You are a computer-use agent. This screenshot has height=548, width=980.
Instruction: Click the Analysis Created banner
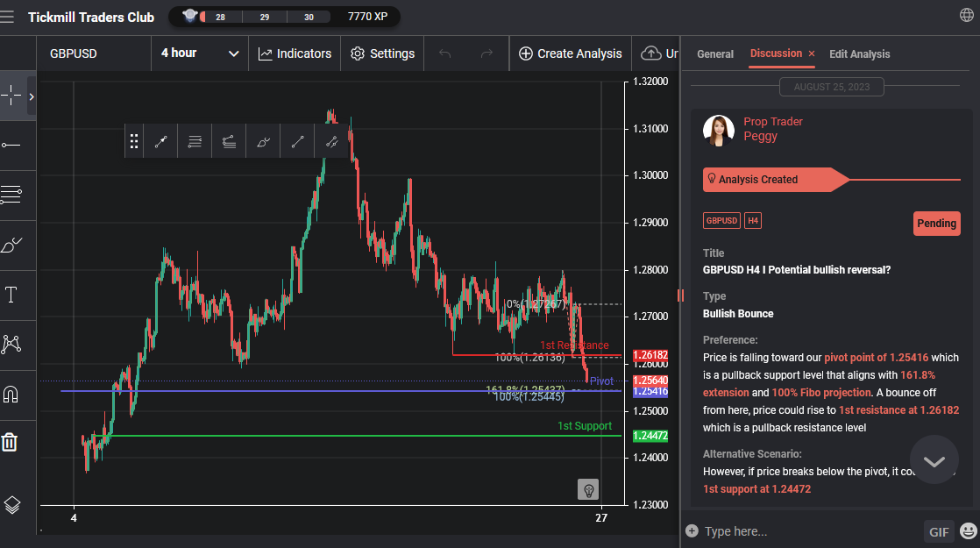776,180
